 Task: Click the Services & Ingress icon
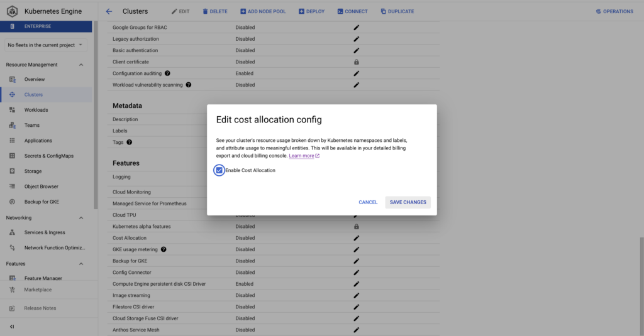(x=13, y=232)
